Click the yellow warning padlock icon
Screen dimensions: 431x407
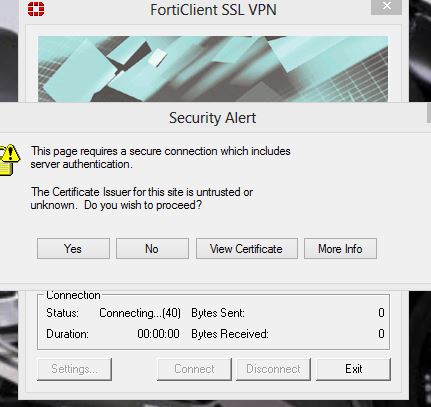pos(10,160)
